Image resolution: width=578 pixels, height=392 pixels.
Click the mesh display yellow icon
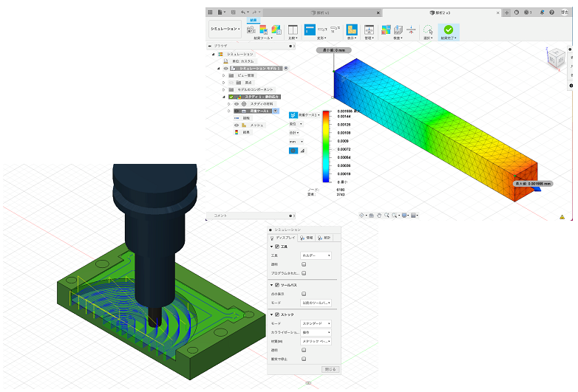tap(352, 30)
